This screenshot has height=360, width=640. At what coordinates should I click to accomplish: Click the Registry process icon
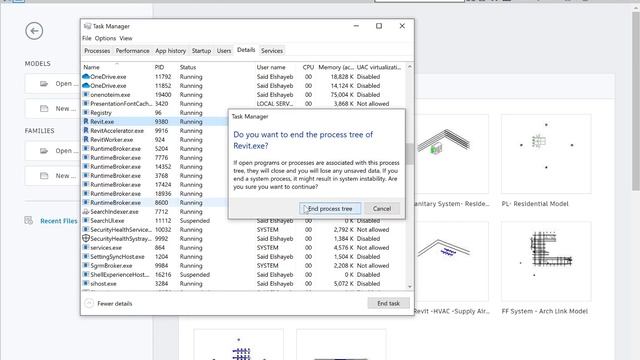click(x=86, y=112)
